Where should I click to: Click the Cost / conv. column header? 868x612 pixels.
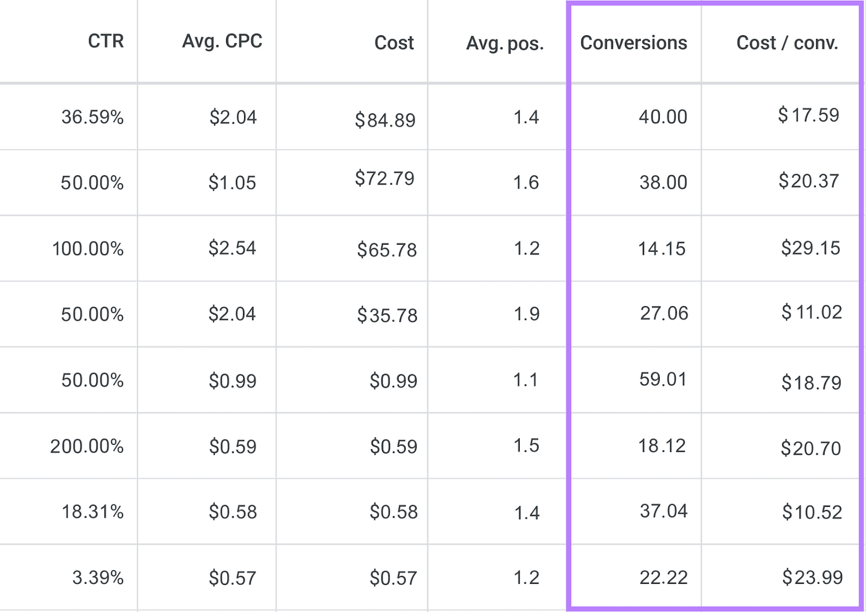(786, 42)
